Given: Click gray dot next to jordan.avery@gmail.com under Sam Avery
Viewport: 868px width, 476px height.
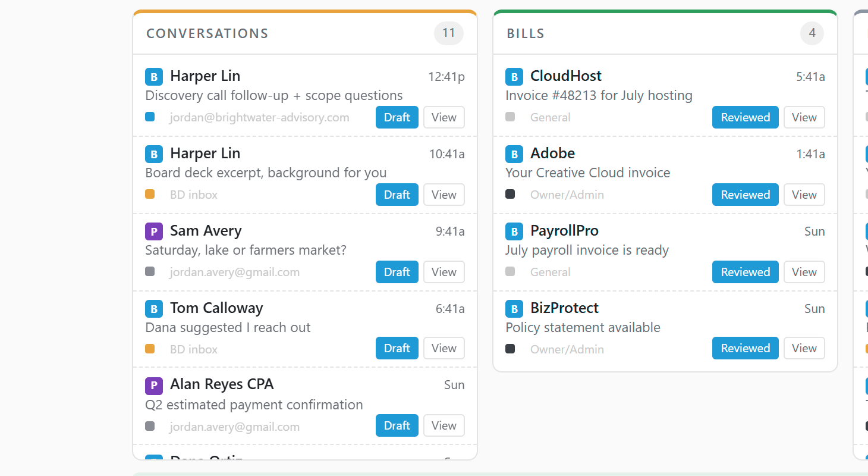Looking at the screenshot, I should pyautogui.click(x=150, y=271).
